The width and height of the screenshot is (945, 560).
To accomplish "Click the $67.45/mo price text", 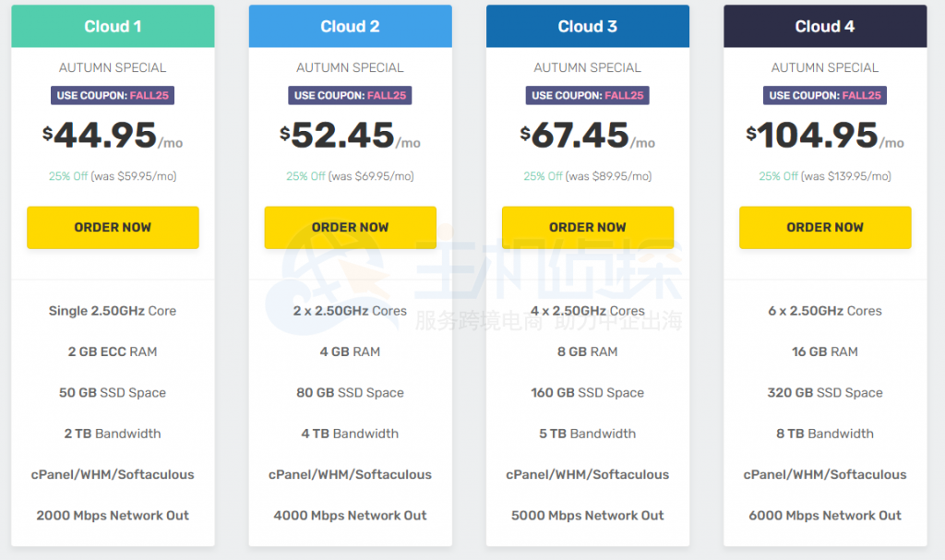I will [587, 137].
